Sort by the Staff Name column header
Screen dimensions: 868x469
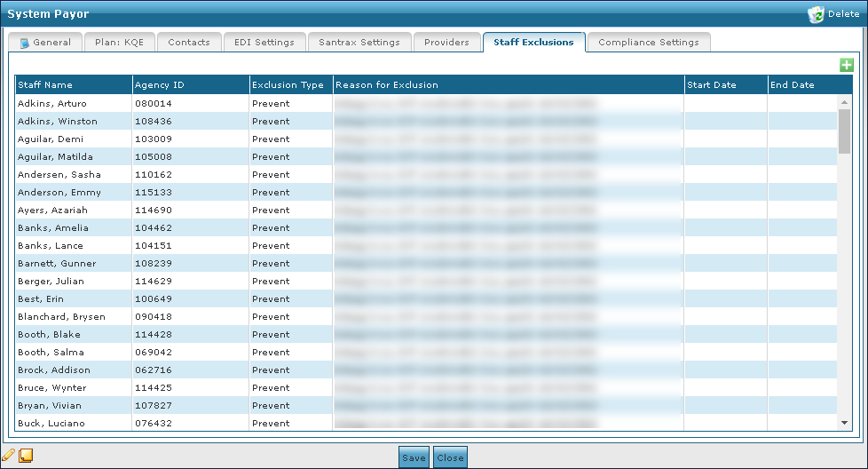tap(45, 85)
